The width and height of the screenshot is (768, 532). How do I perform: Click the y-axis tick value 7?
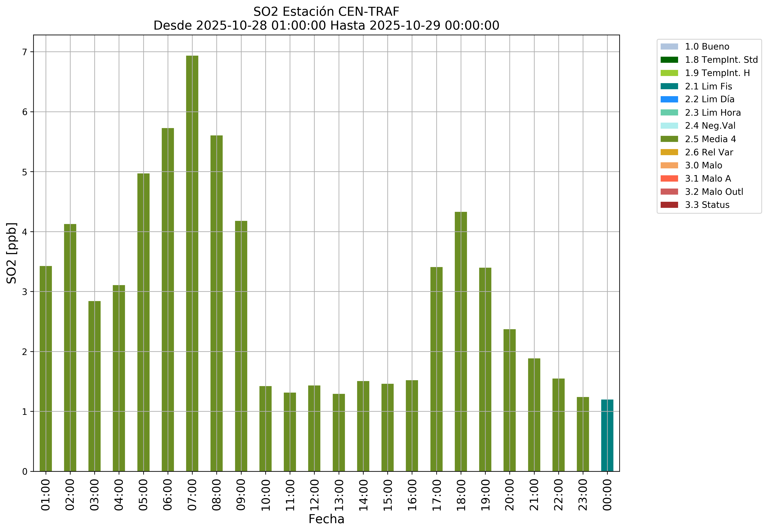25,52
